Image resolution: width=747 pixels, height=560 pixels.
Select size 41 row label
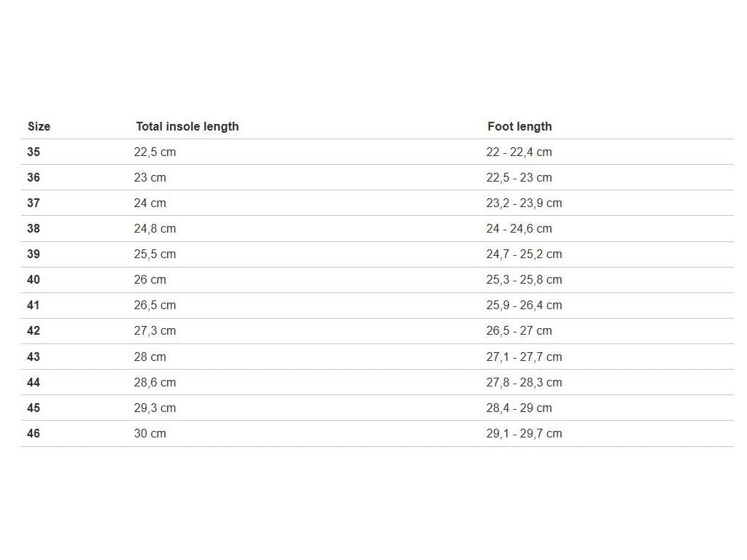(x=34, y=305)
